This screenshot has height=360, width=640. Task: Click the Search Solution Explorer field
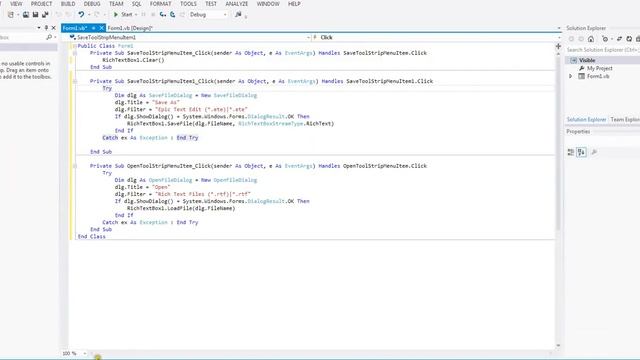603,50
